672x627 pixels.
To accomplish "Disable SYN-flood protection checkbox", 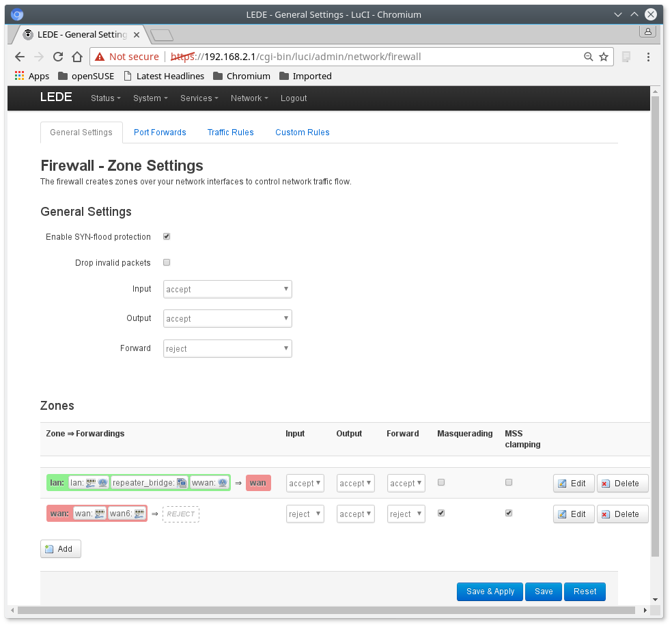I will tap(167, 237).
